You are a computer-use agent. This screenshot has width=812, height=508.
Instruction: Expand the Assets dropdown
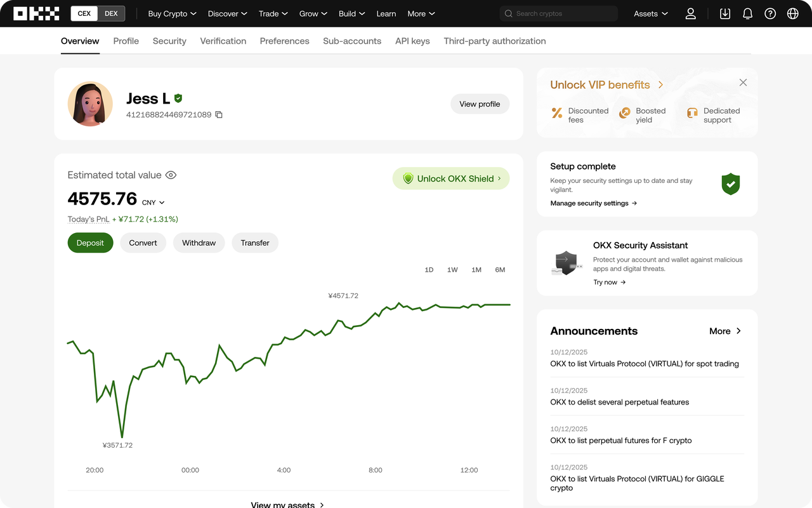[x=651, y=13]
